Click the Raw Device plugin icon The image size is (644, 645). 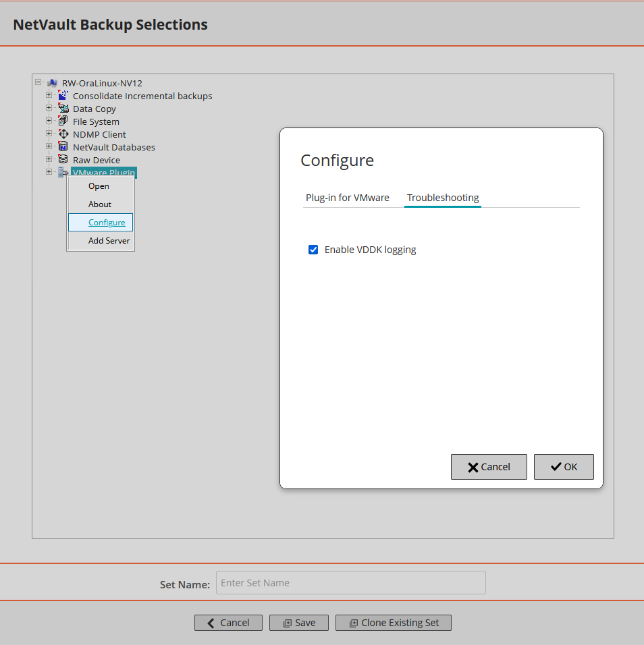pyautogui.click(x=63, y=159)
